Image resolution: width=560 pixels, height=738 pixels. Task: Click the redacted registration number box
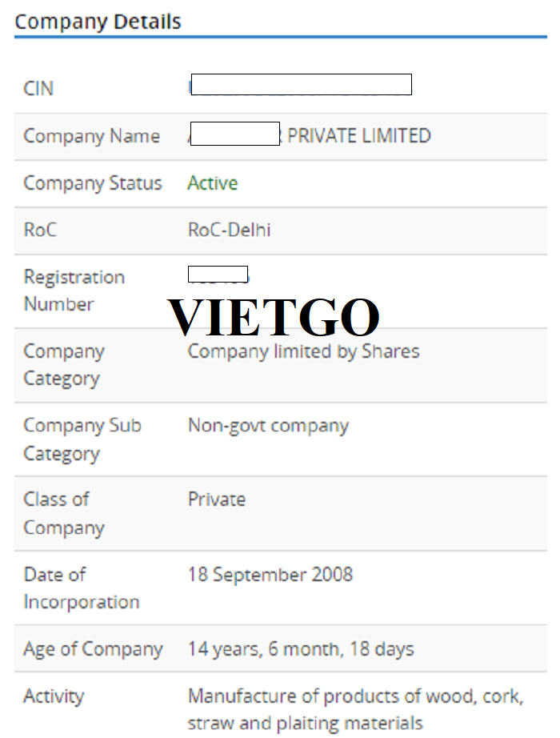coord(218,274)
